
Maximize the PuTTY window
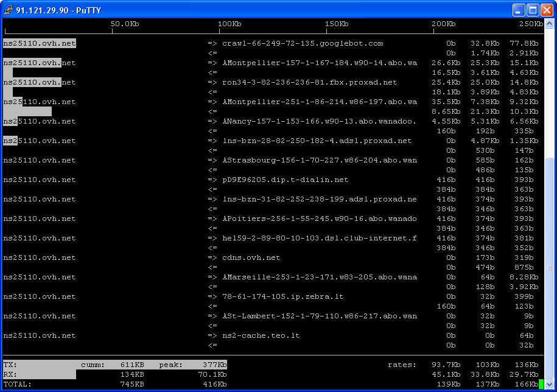(x=533, y=10)
